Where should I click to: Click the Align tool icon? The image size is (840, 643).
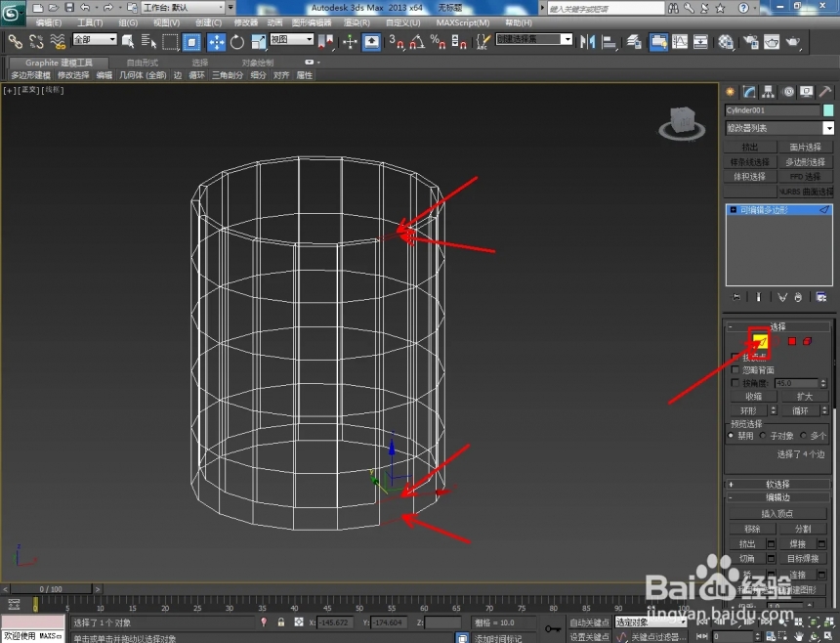tap(609, 41)
